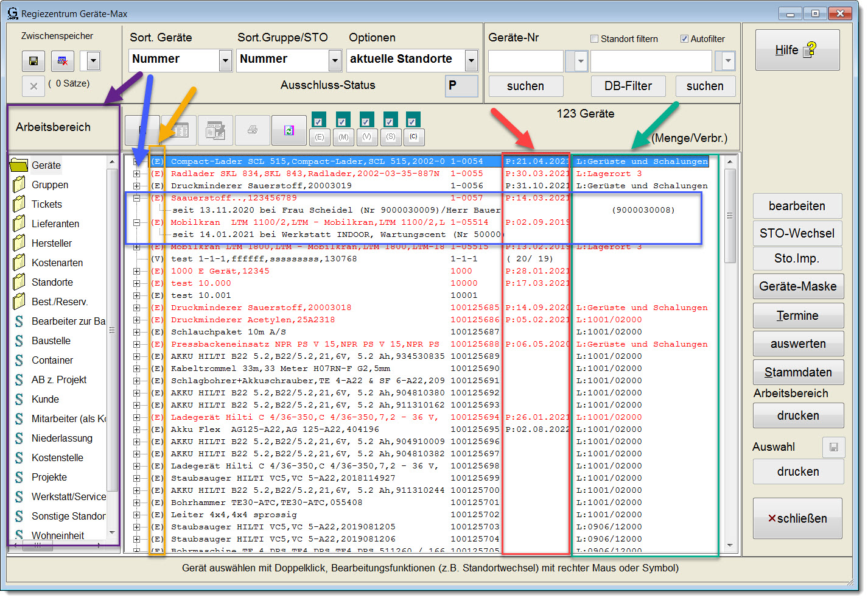868x600 pixels.
Task: Toggle the checkbox above the (E) button
Action: [x=318, y=121]
